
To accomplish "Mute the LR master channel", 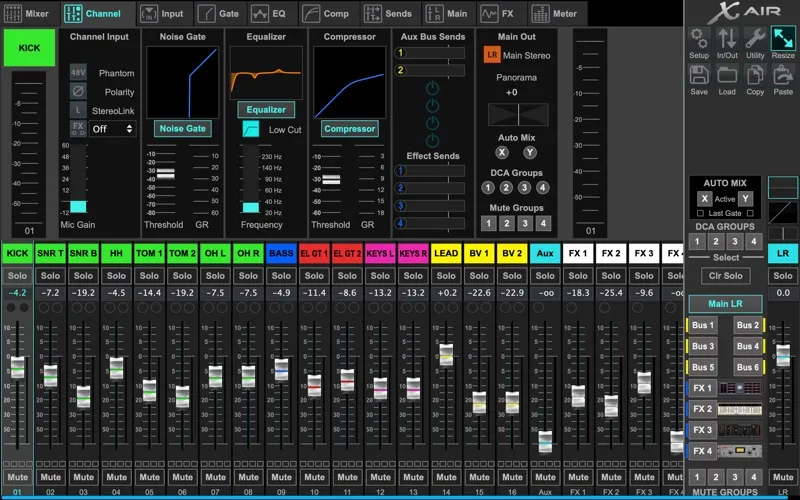I will [783, 477].
